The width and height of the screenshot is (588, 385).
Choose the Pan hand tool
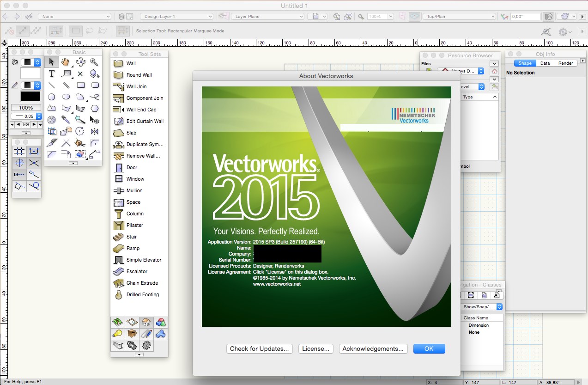pos(66,62)
